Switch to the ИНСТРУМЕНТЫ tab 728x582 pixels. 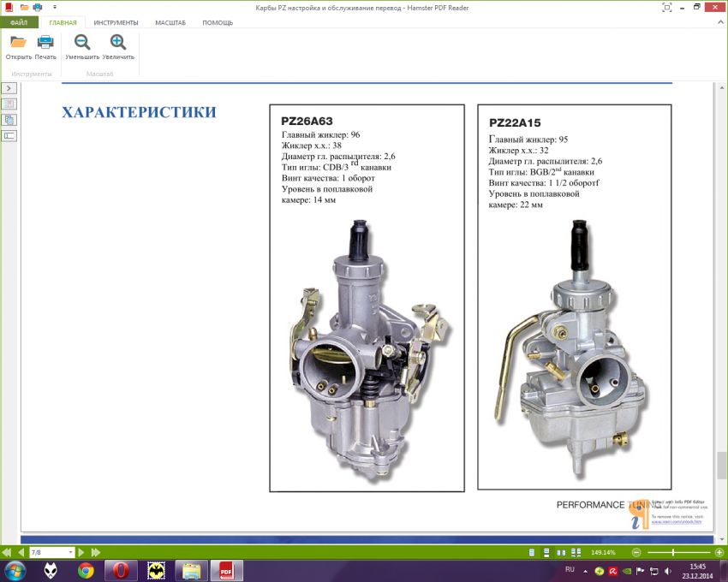116,22
